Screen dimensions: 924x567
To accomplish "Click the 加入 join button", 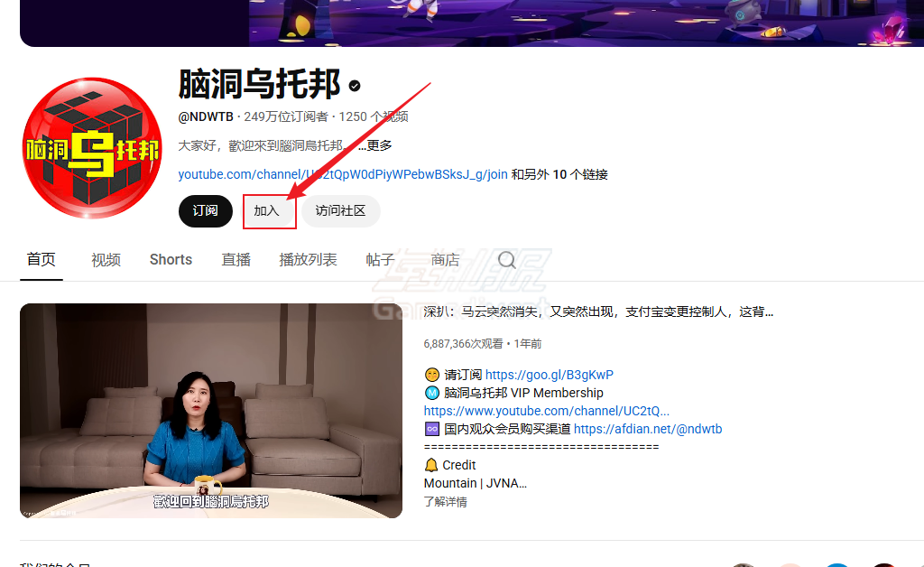I will (269, 211).
